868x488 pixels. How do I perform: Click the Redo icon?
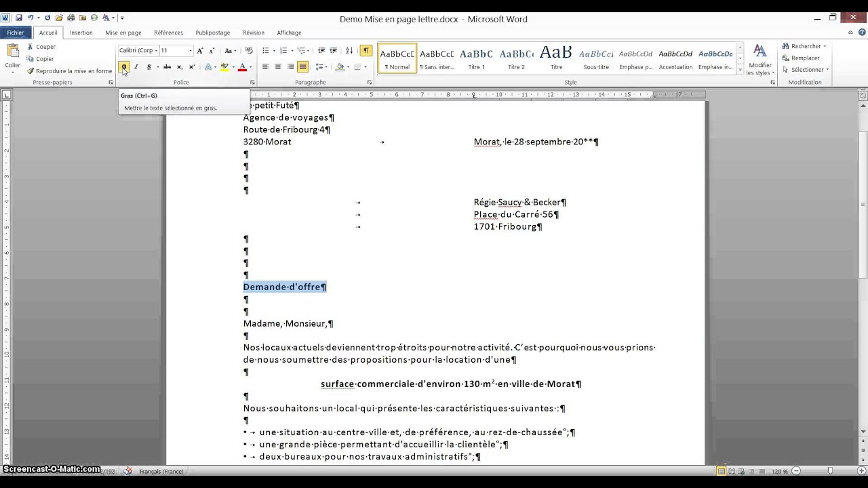[x=47, y=18]
